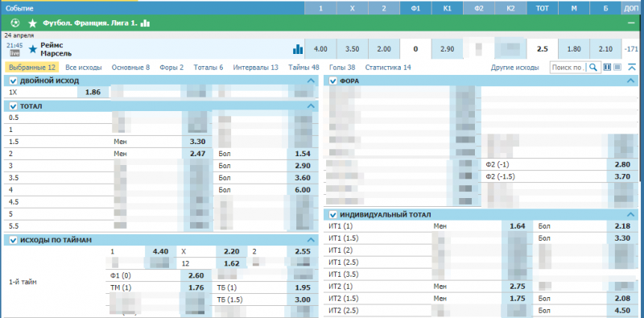Star the Ligue 1 league as favorite
The height and width of the screenshot is (318, 644).
point(32,23)
